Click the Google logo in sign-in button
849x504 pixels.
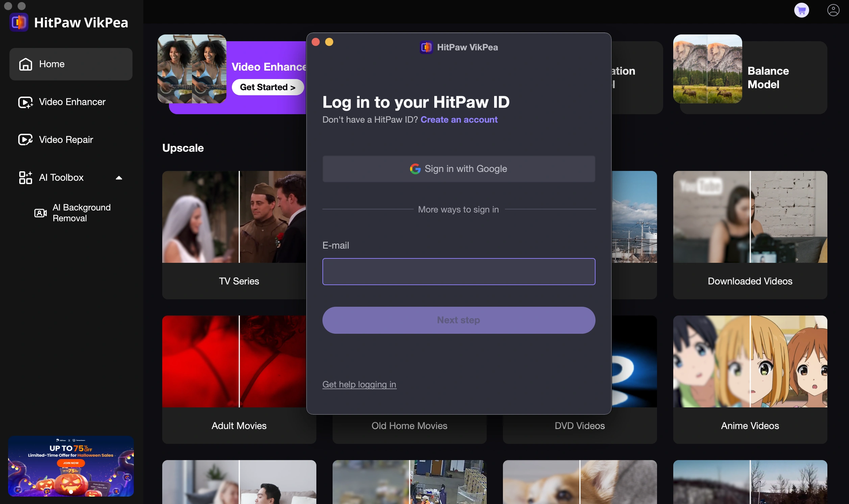pyautogui.click(x=415, y=169)
